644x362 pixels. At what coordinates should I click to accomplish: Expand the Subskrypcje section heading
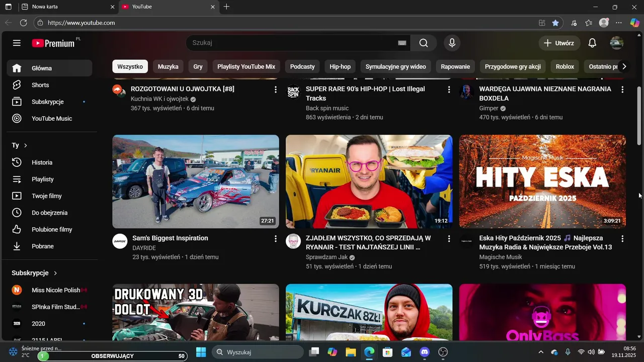pos(35,273)
